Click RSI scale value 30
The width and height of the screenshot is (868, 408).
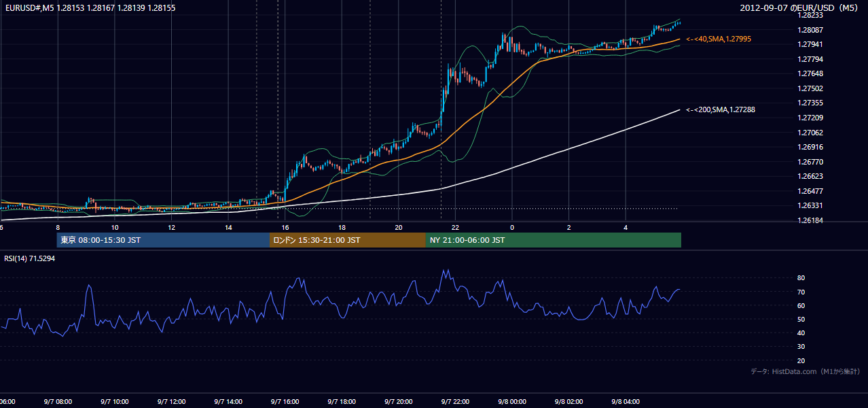[801, 346]
